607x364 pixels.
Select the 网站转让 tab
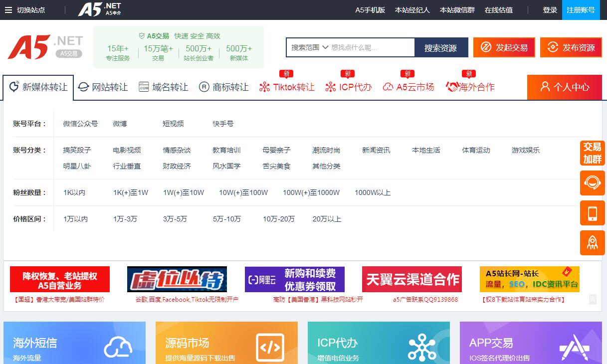click(103, 87)
